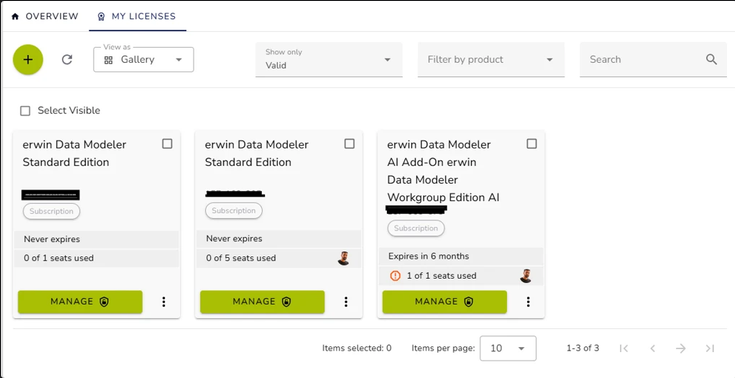The width and height of the screenshot is (735, 378).
Task: Click user avatar on 1 of 1 seats card
Action: point(525,276)
